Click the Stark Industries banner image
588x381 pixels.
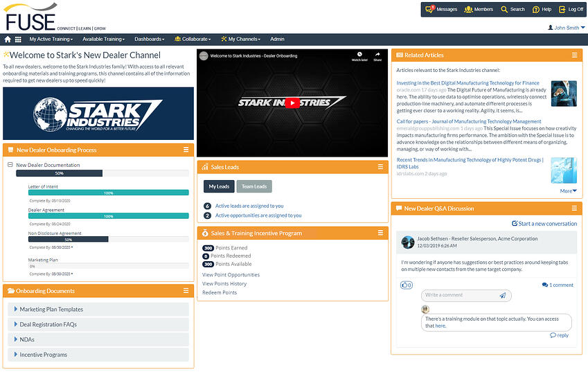(x=98, y=114)
